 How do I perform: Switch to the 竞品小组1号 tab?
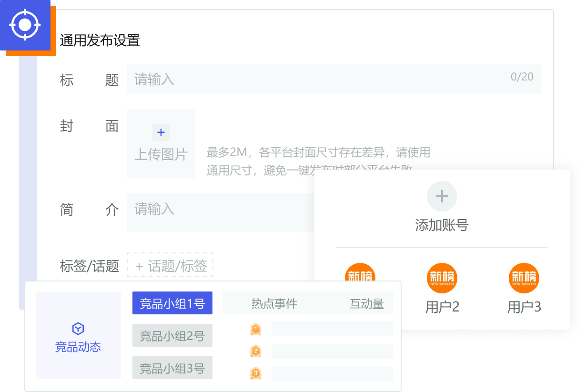coord(172,303)
